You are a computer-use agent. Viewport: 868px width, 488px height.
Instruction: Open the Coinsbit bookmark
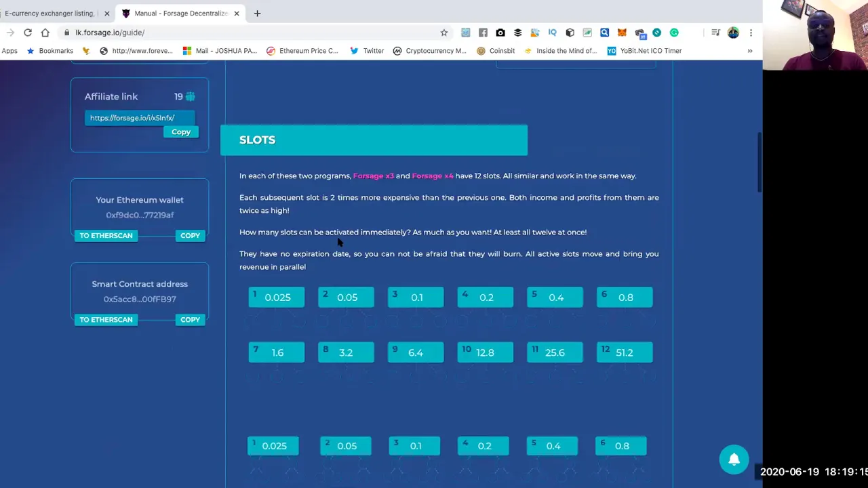[x=496, y=51]
